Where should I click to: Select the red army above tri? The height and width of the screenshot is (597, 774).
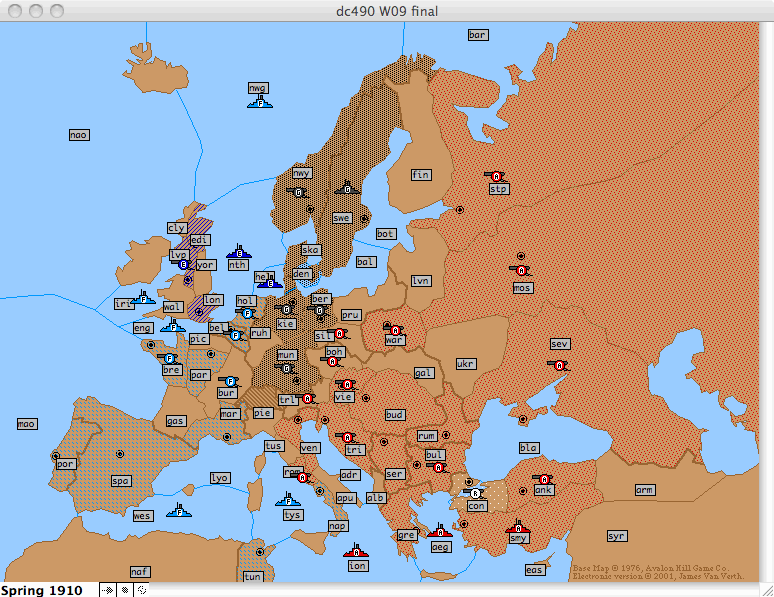(x=347, y=437)
